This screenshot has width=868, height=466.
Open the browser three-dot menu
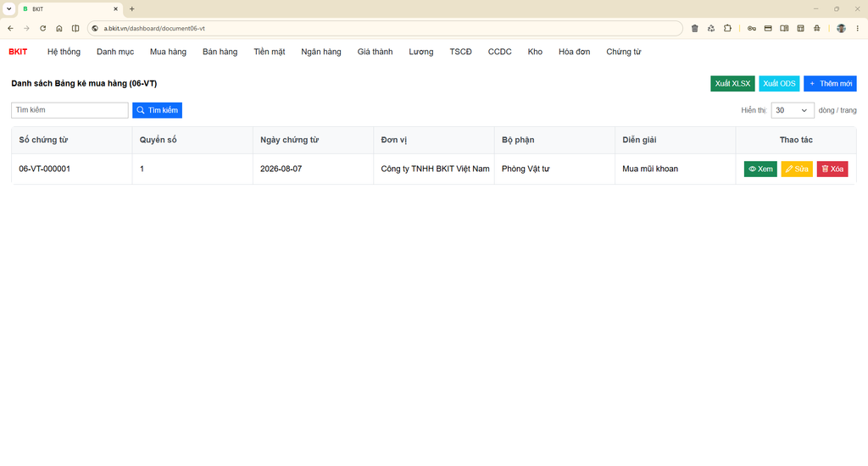(858, 28)
